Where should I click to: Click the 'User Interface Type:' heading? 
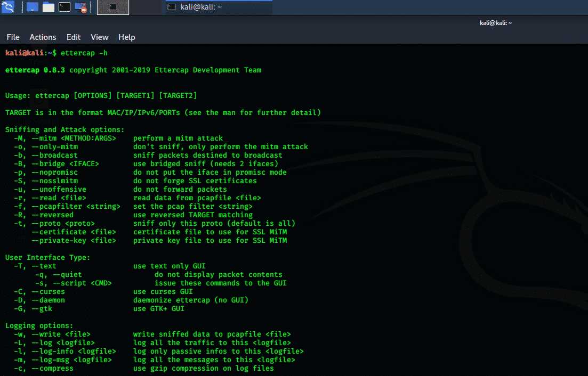[x=47, y=258]
